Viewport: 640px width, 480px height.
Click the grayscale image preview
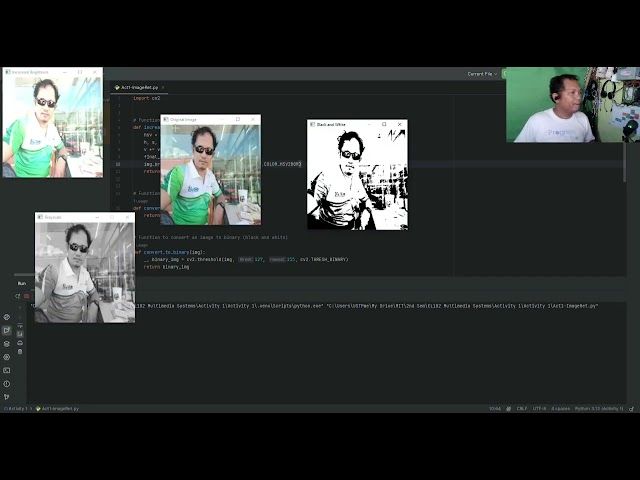coord(85,272)
